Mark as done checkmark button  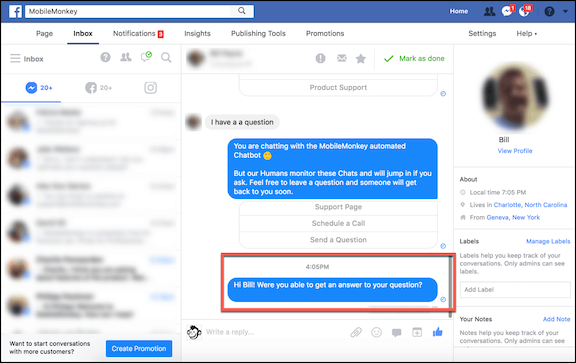tap(414, 58)
